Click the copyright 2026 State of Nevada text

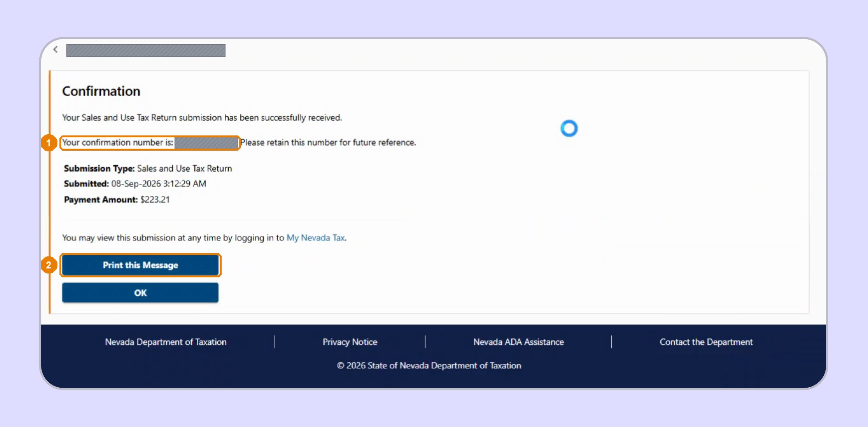point(429,365)
